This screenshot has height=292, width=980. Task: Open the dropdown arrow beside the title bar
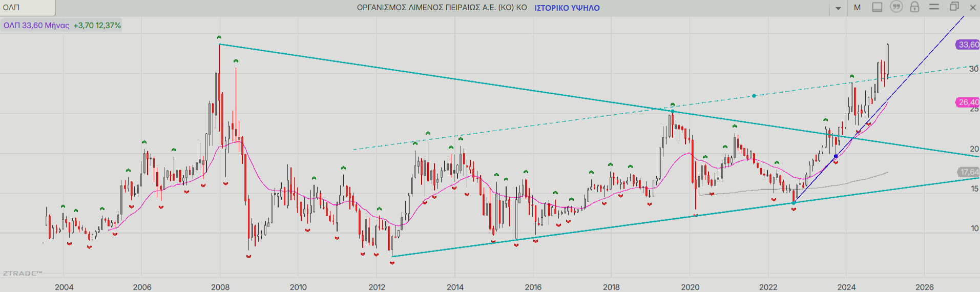coord(838,8)
